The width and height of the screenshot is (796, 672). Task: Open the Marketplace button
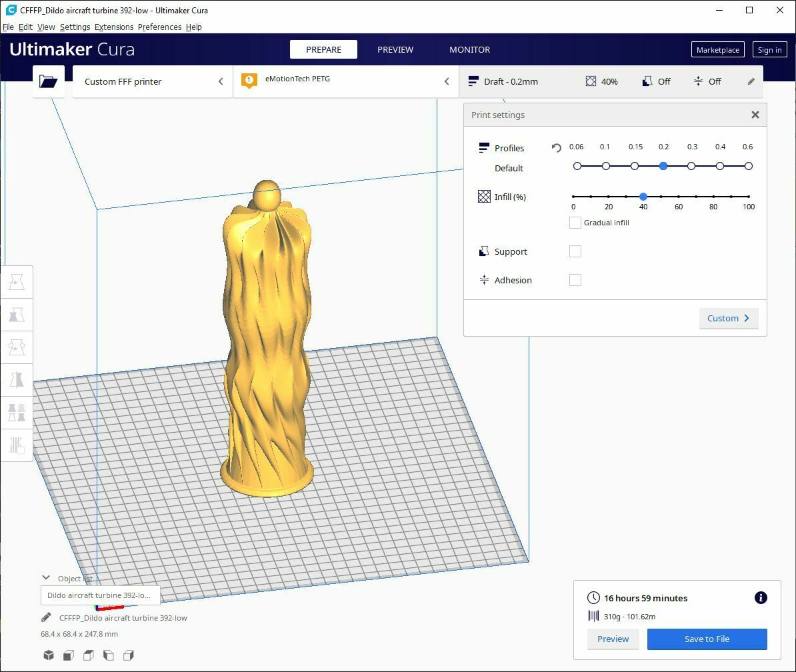(x=717, y=50)
